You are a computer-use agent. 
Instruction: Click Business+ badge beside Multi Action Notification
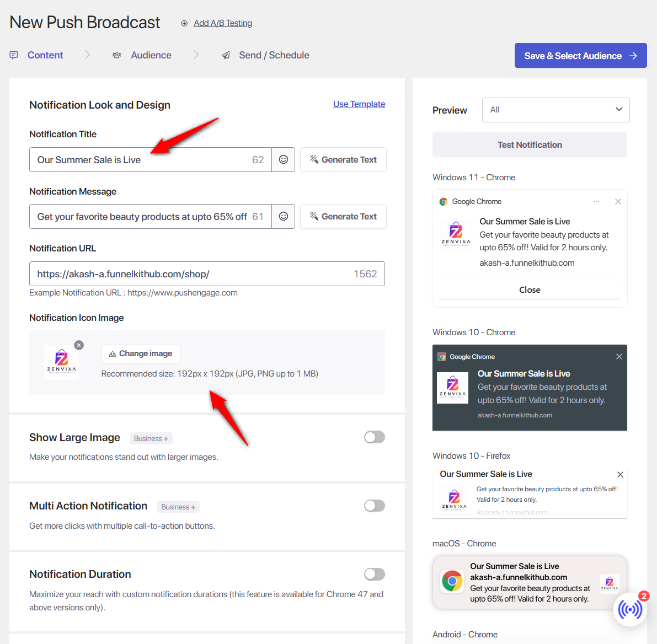[178, 507]
